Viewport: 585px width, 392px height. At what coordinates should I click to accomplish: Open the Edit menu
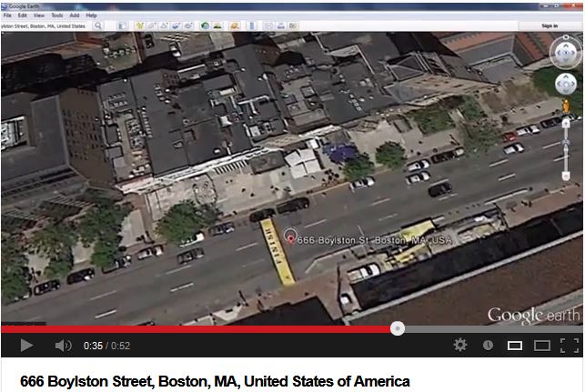(23, 15)
